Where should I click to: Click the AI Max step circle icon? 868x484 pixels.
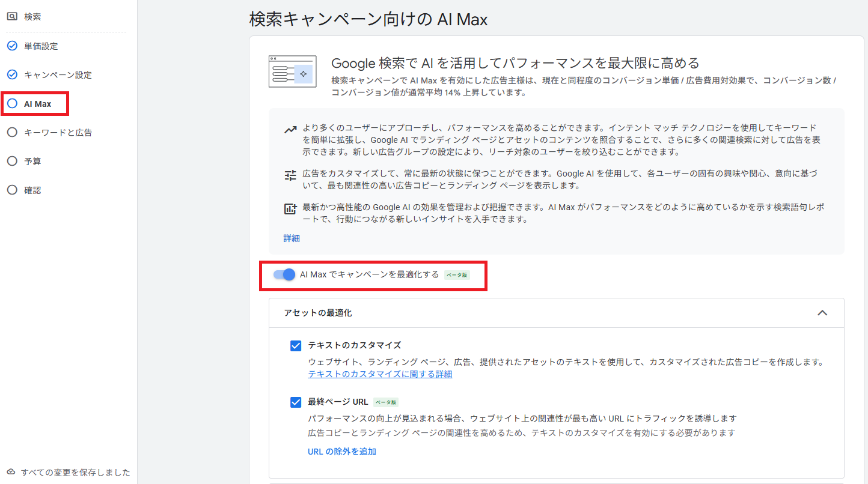tap(12, 103)
